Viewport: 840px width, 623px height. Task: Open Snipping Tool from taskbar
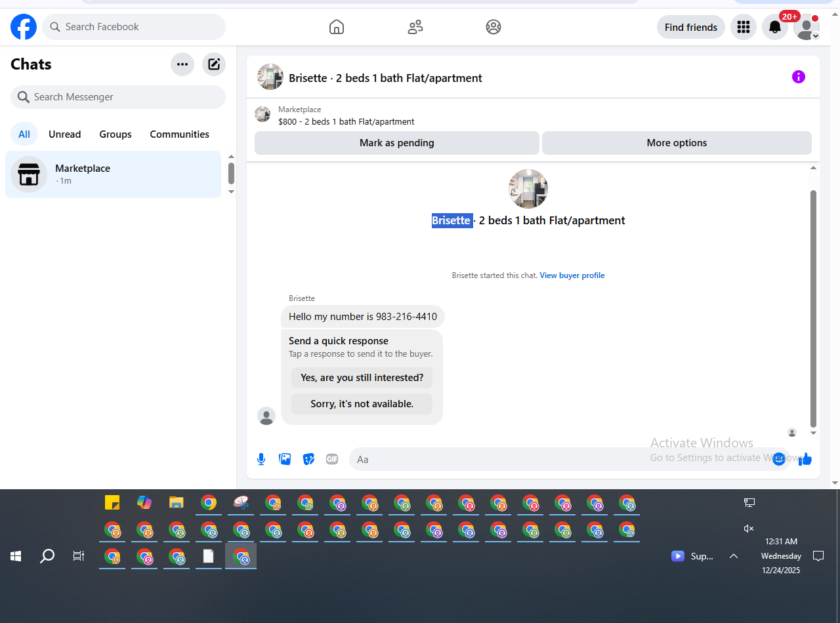tap(241, 503)
